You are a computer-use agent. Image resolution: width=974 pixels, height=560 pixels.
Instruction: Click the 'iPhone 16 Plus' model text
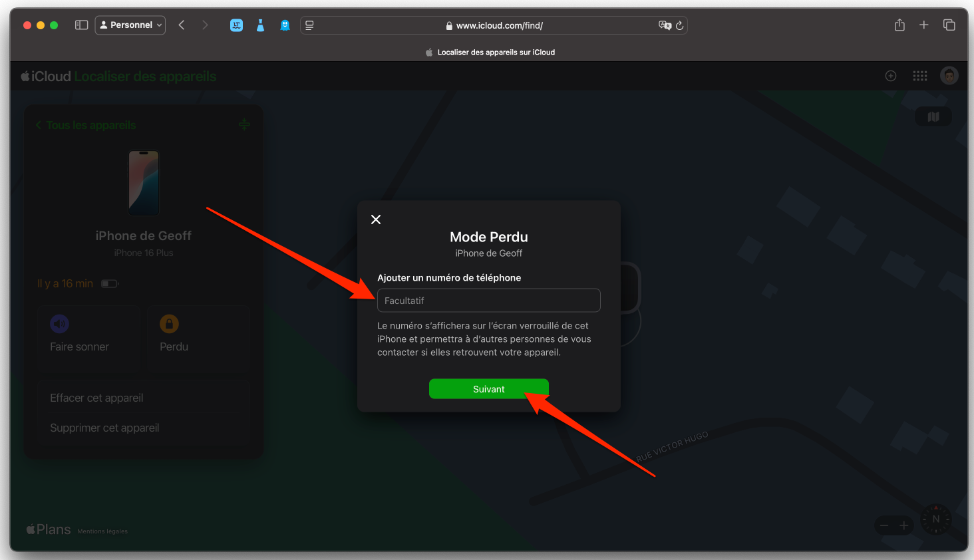[x=144, y=253]
